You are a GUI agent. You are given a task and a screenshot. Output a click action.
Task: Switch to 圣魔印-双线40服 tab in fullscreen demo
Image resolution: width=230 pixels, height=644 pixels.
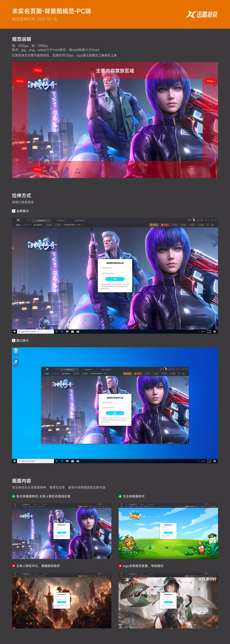pyautogui.click(x=80, y=220)
